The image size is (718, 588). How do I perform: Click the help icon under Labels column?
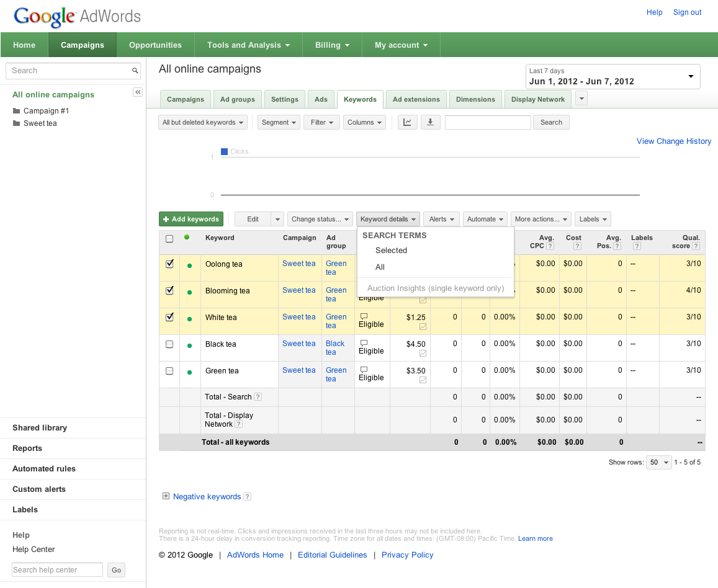[637, 246]
